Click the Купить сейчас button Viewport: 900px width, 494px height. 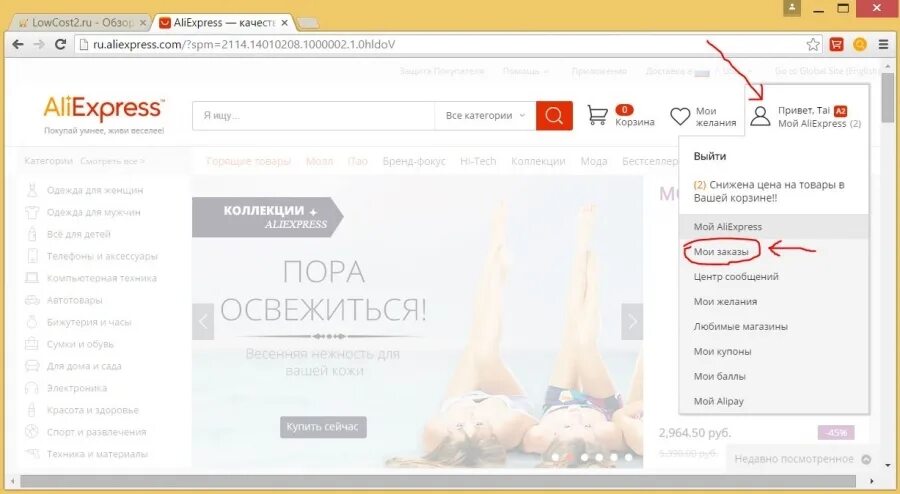tap(323, 427)
